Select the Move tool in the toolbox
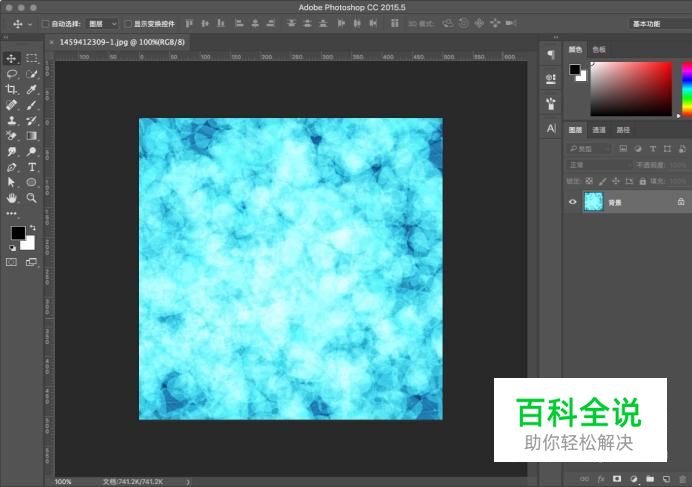This screenshot has height=487, width=692. (x=12, y=59)
